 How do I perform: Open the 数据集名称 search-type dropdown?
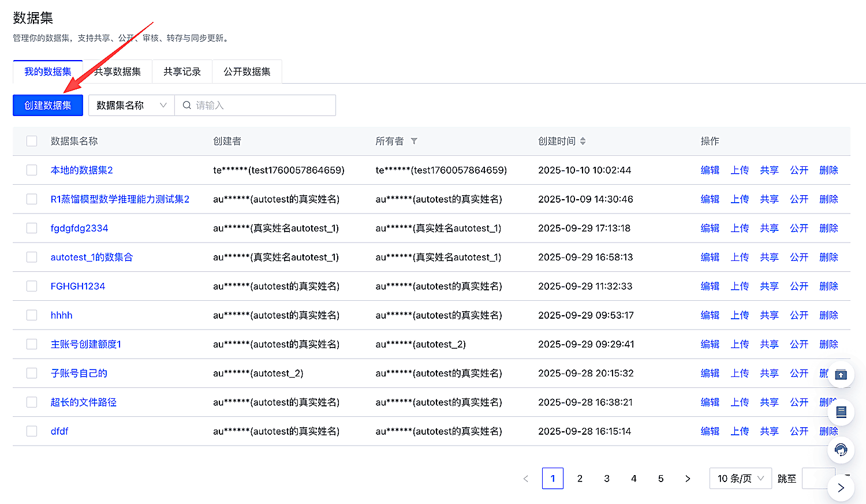point(132,105)
